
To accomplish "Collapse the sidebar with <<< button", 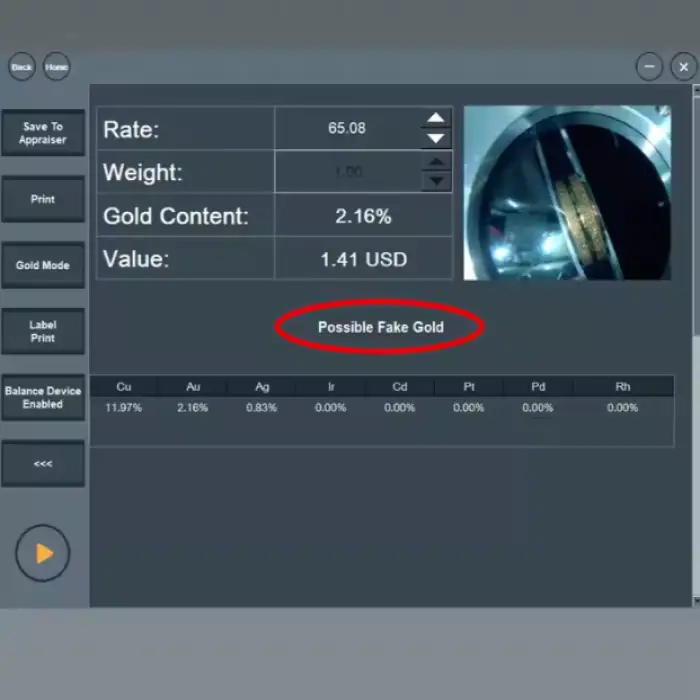I will 43,464.
